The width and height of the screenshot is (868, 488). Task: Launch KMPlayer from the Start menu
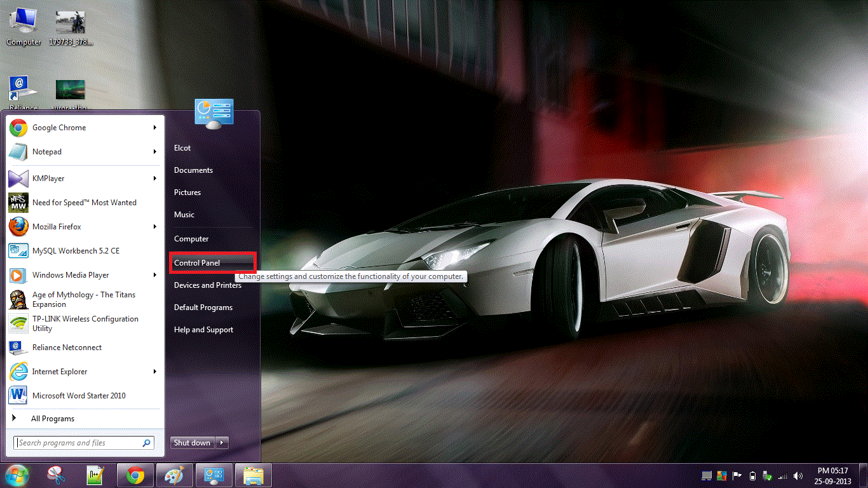(x=85, y=179)
